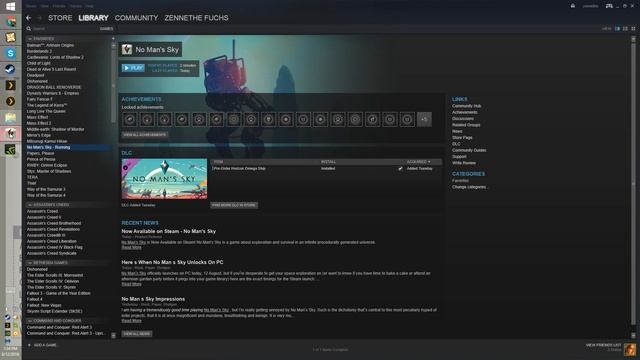
Task: Open Steam from the taskbar
Action: pos(11,69)
